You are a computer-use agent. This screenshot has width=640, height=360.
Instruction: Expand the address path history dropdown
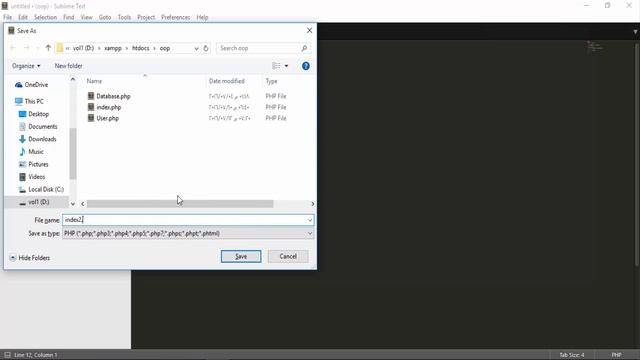pos(196,48)
